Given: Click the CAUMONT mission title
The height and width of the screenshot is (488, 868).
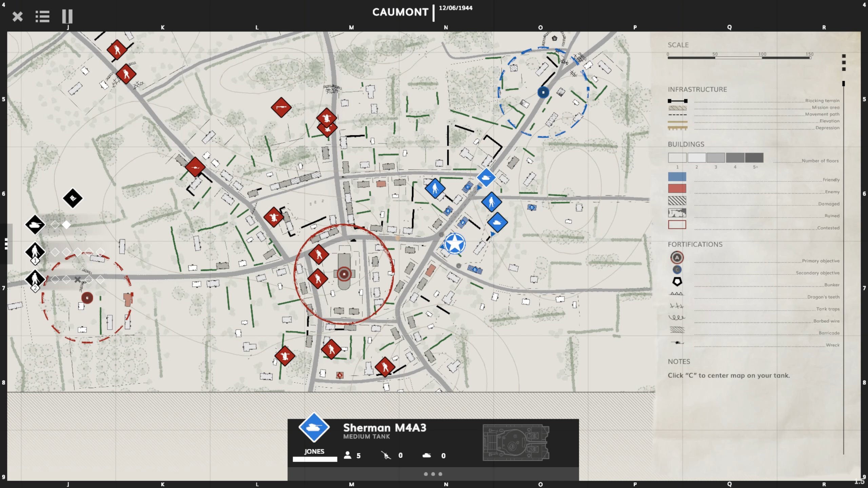Looking at the screenshot, I should [400, 12].
